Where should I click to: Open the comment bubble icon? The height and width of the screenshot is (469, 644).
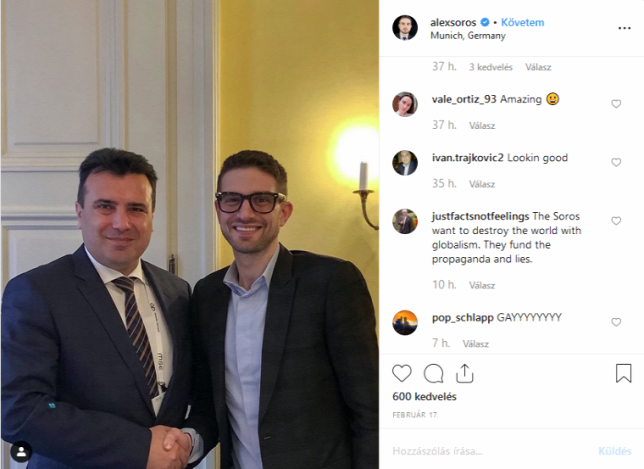[x=433, y=373]
